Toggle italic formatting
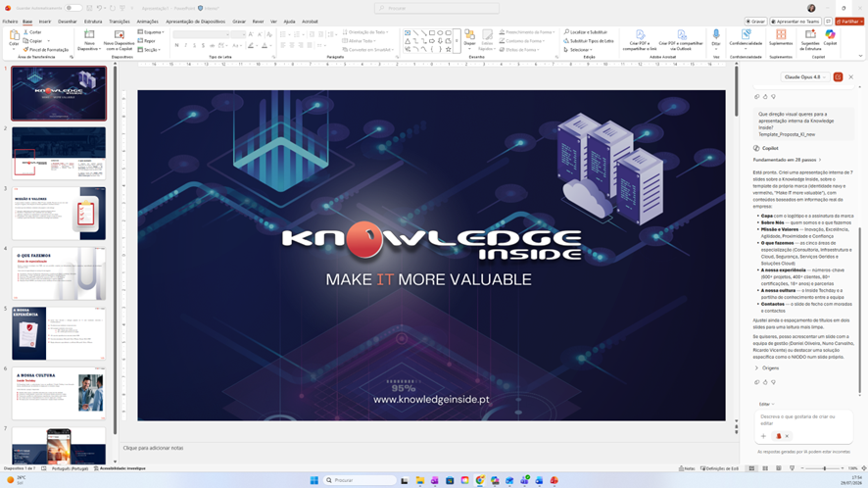This screenshot has width=868, height=488. 186,45
